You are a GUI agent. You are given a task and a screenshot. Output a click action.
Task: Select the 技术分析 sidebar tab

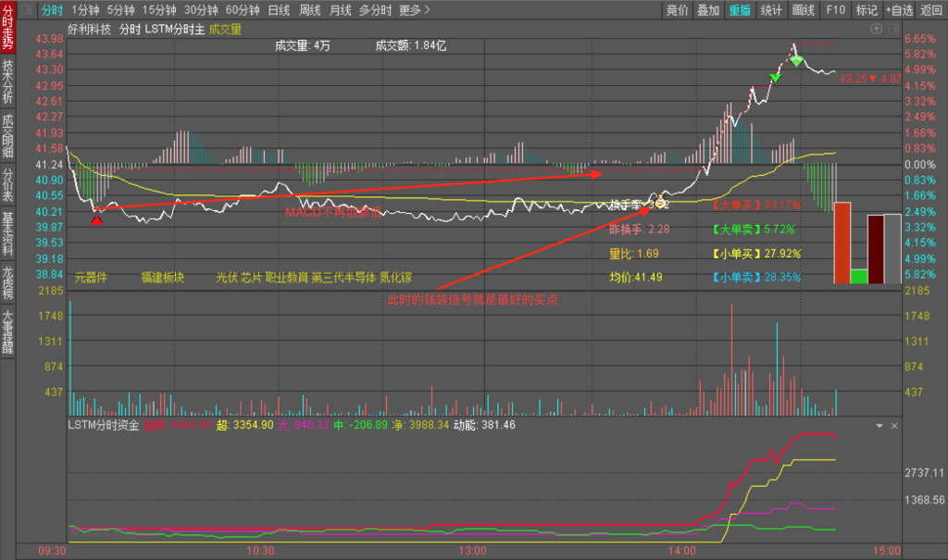tap(7, 81)
